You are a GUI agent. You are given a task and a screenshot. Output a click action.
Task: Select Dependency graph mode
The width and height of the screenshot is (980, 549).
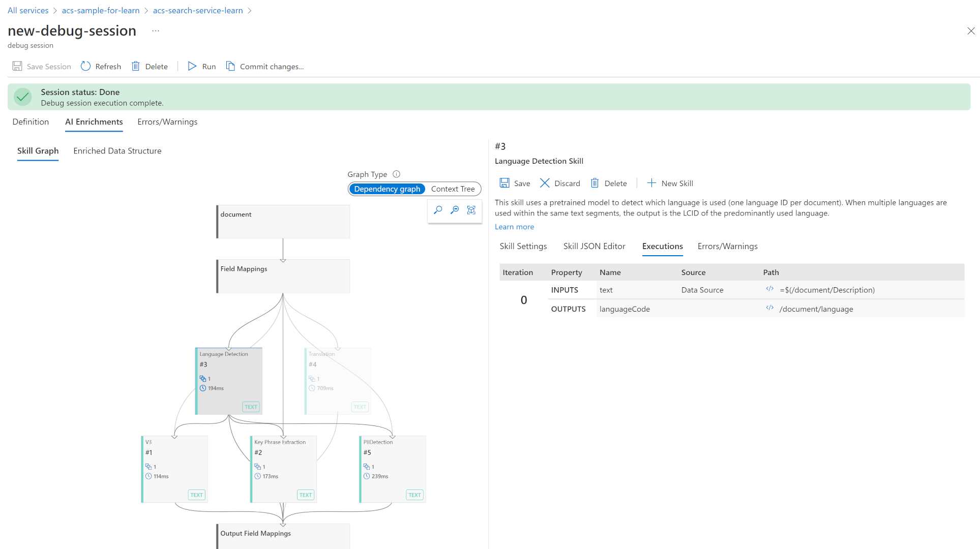coord(387,189)
